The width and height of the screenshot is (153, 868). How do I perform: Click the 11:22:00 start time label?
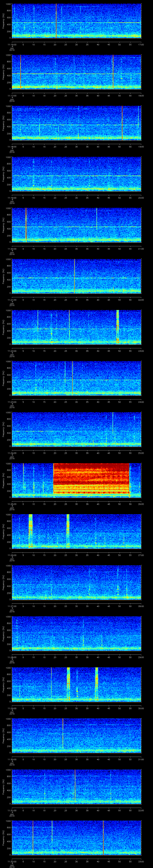tap(12, 351)
